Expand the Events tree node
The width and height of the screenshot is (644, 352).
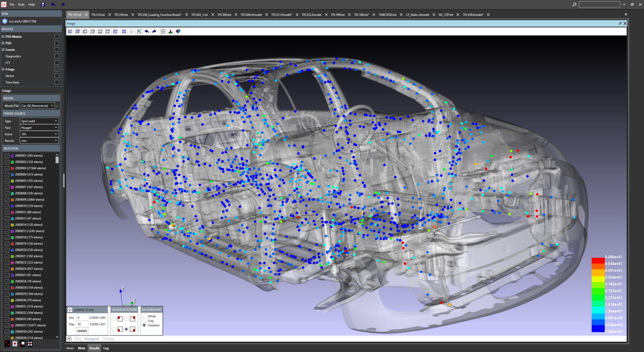(x=3, y=50)
